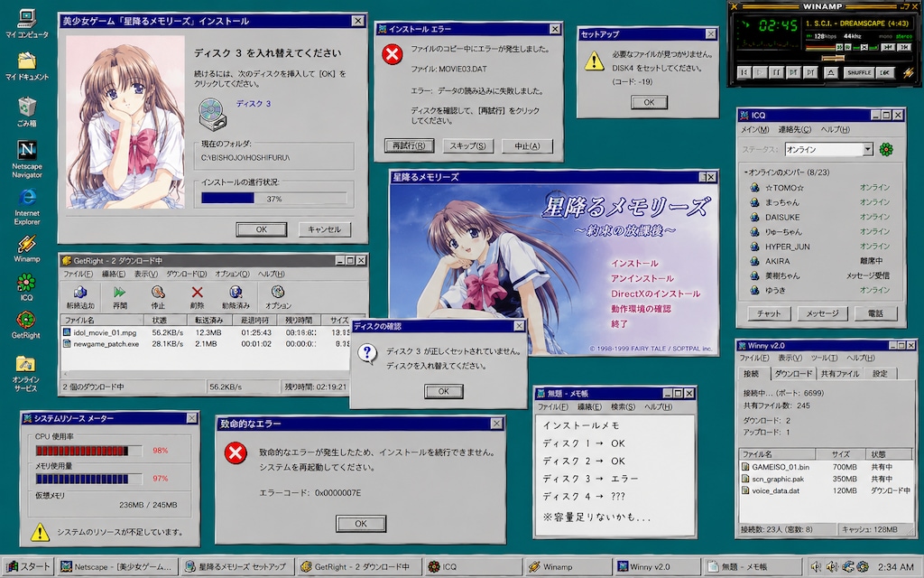
Task: Click スキップ(S) in the install error dialog
Action: coord(468,145)
